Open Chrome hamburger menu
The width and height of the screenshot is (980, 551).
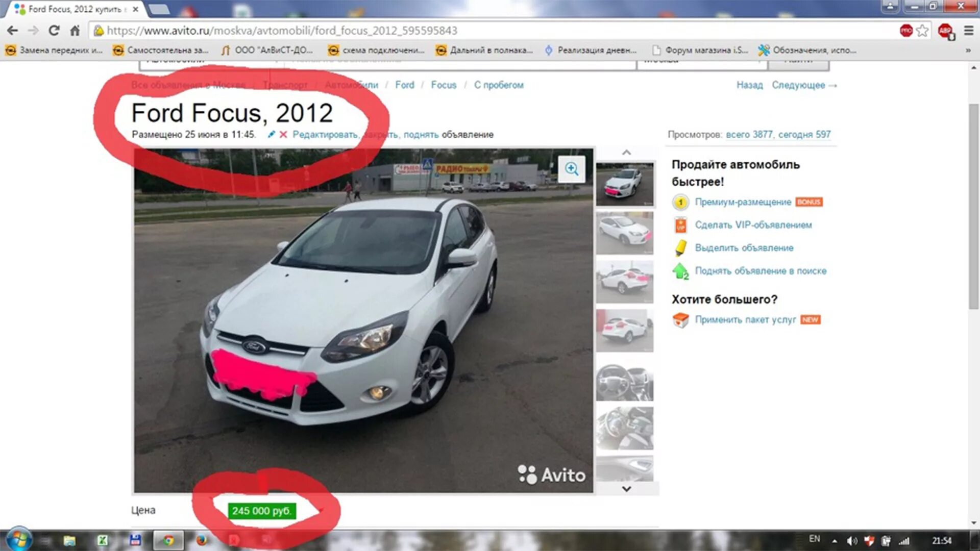point(968,31)
